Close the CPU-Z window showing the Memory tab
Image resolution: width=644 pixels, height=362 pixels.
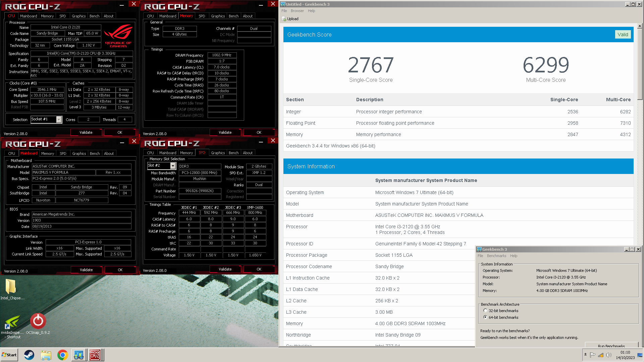point(273,4)
